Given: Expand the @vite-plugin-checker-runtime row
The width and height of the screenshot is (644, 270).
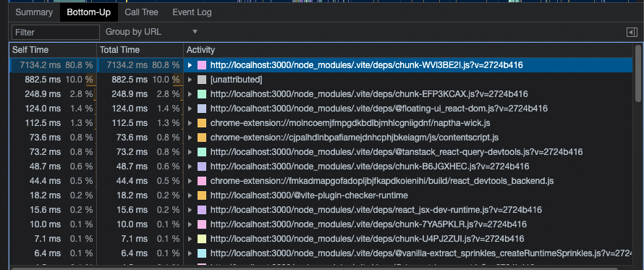Looking at the screenshot, I should 190,195.
